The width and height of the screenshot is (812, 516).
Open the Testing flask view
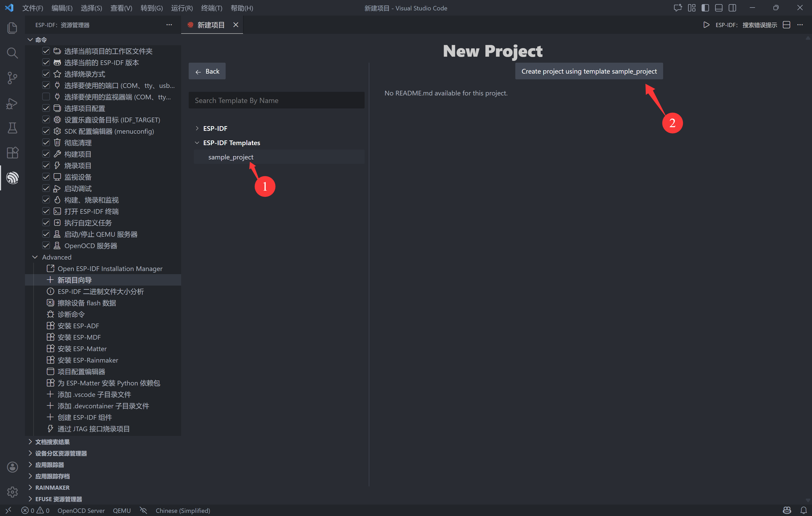[12, 128]
